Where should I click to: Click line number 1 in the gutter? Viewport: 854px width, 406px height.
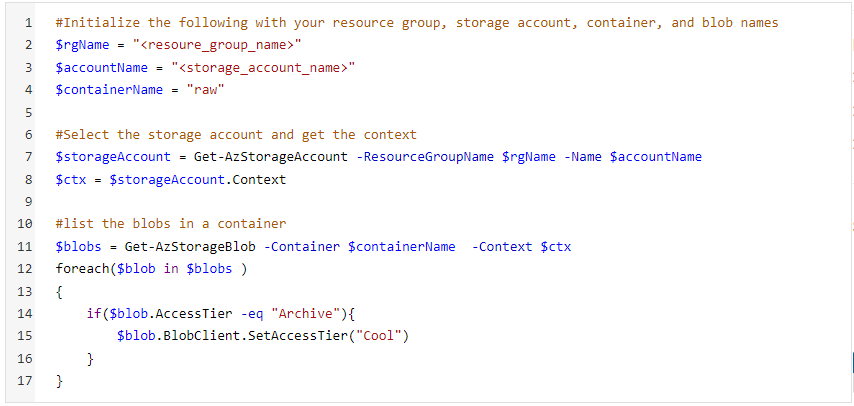[28, 23]
